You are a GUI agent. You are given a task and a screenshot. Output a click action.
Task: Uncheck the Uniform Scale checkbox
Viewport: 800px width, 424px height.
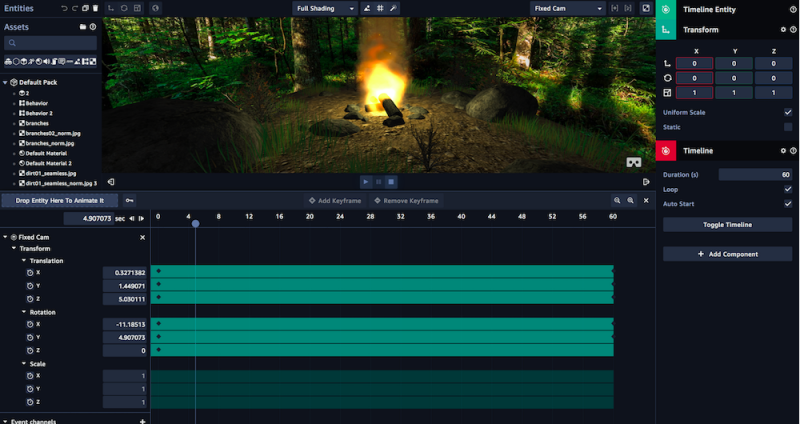[788, 113]
